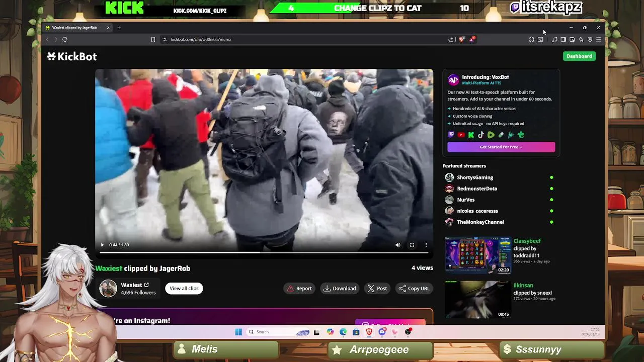Click the green Kick K icon in VoxBot ad

471,135
